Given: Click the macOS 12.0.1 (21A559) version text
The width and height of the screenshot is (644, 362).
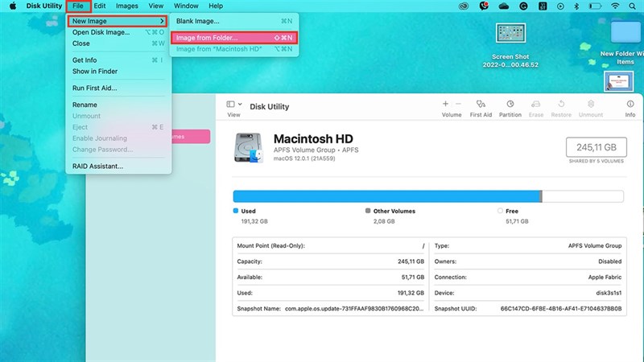Looking at the screenshot, I should [304, 158].
